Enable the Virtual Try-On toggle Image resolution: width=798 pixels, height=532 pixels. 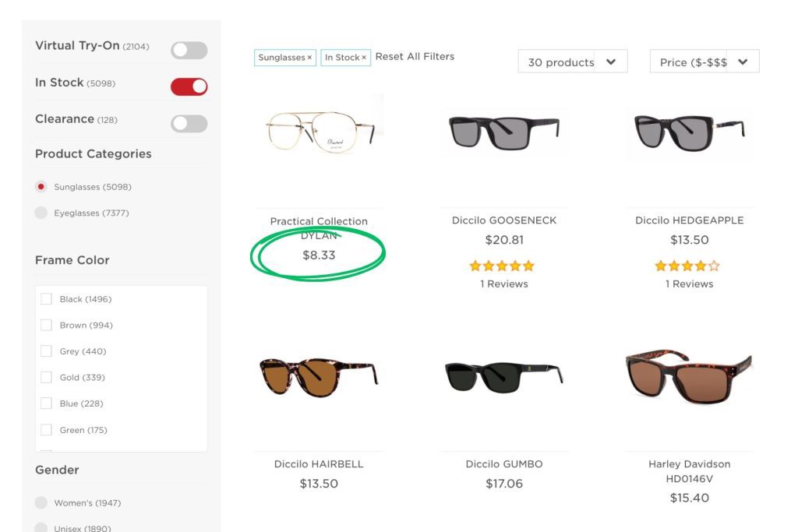(x=189, y=48)
